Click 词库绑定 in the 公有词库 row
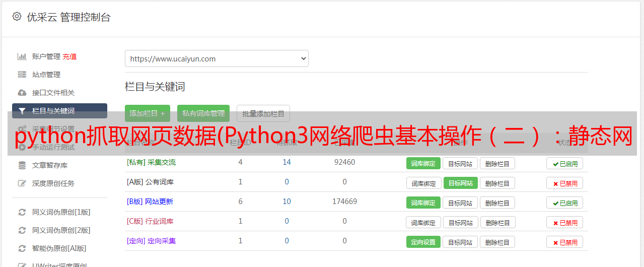 point(424,183)
